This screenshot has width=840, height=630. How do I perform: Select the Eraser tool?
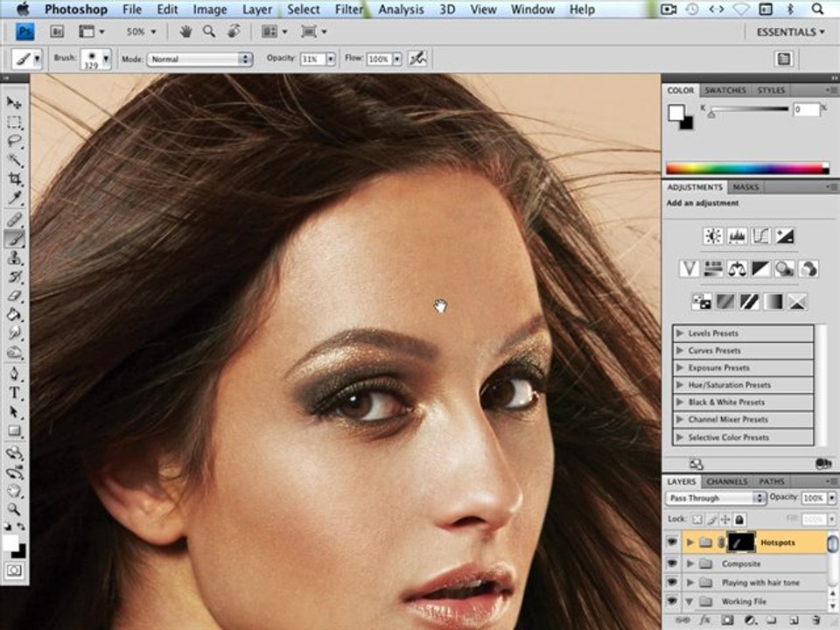coord(14,296)
